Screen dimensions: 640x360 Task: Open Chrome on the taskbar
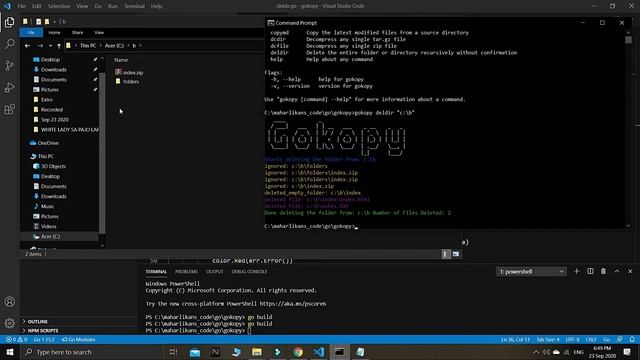[x=298, y=352]
